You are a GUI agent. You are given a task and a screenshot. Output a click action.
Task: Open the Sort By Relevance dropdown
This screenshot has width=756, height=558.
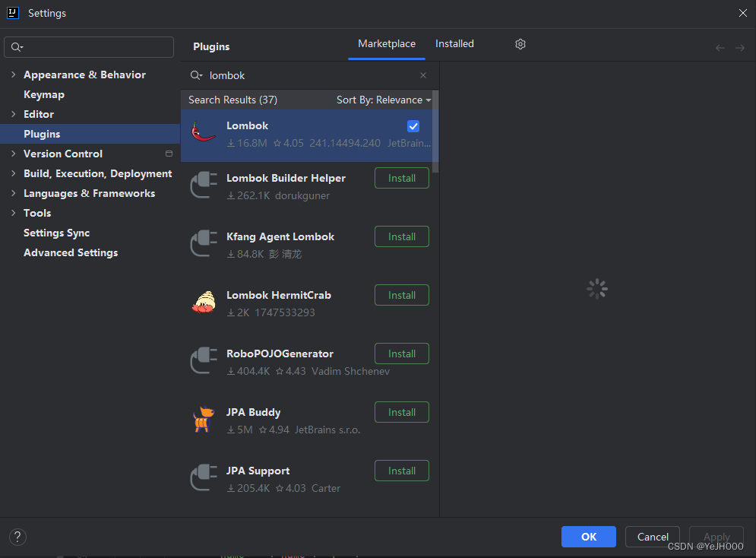tap(384, 100)
